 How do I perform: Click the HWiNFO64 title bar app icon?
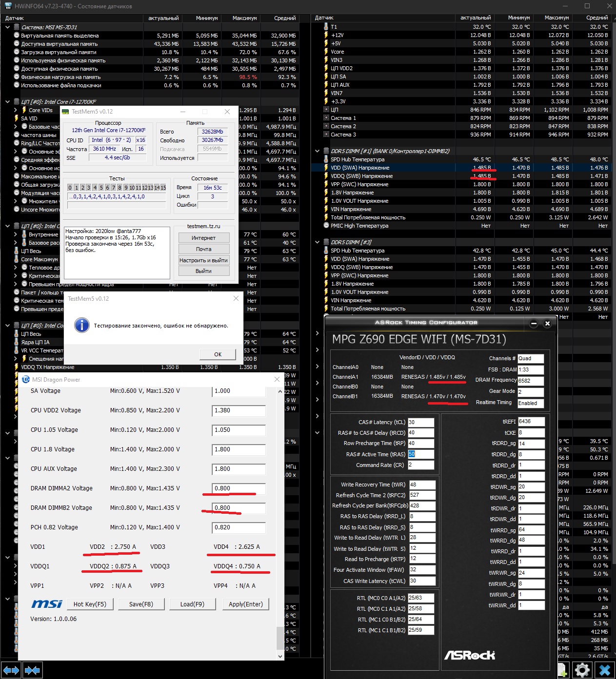(x=8, y=6)
